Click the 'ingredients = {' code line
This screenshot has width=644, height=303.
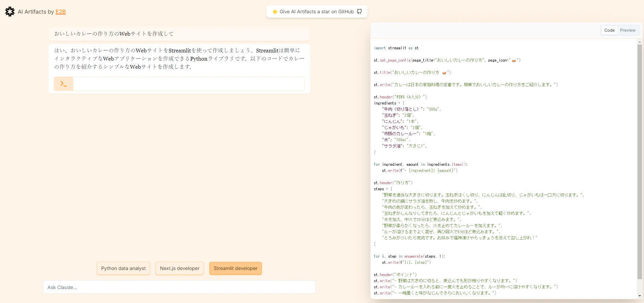(389, 103)
